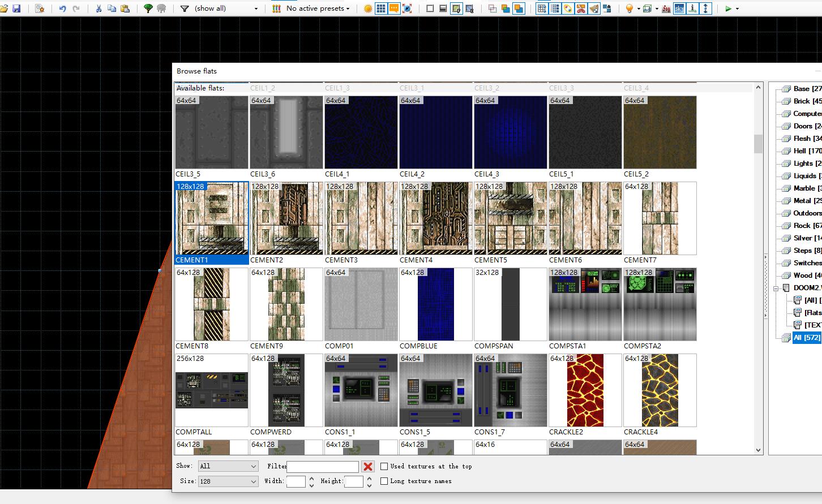Click the funnel filter icon
This screenshot has width=822, height=504.
tap(185, 8)
